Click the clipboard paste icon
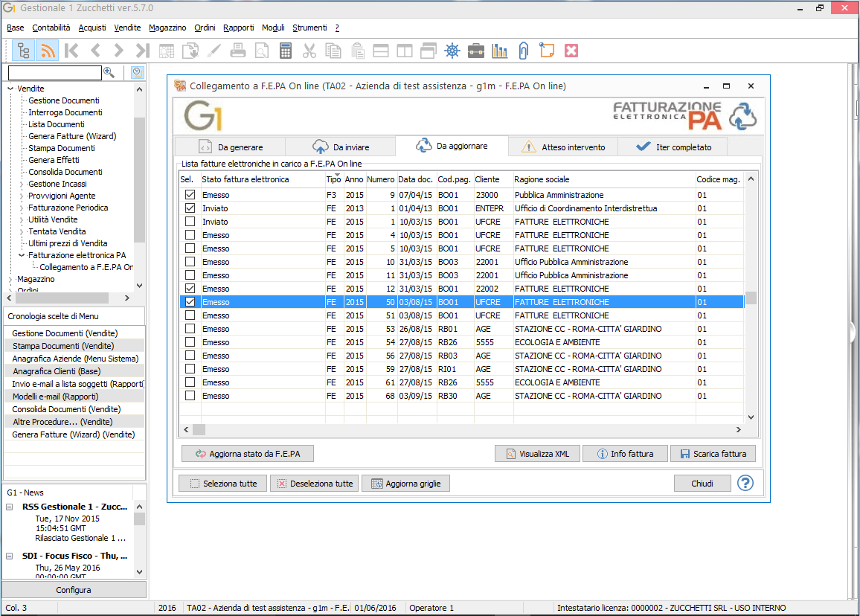This screenshot has width=860, height=616. (x=357, y=51)
